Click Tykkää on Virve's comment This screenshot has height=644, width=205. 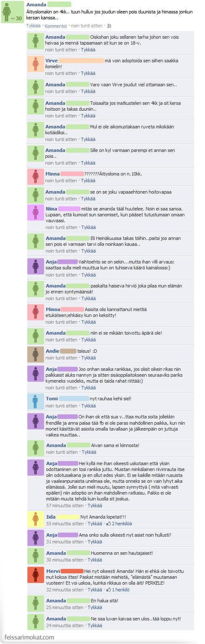pos(88,73)
